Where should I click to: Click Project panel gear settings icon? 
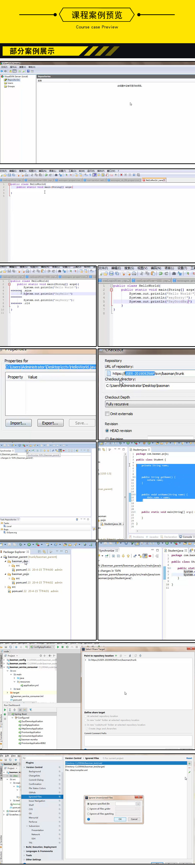click(50, 655)
